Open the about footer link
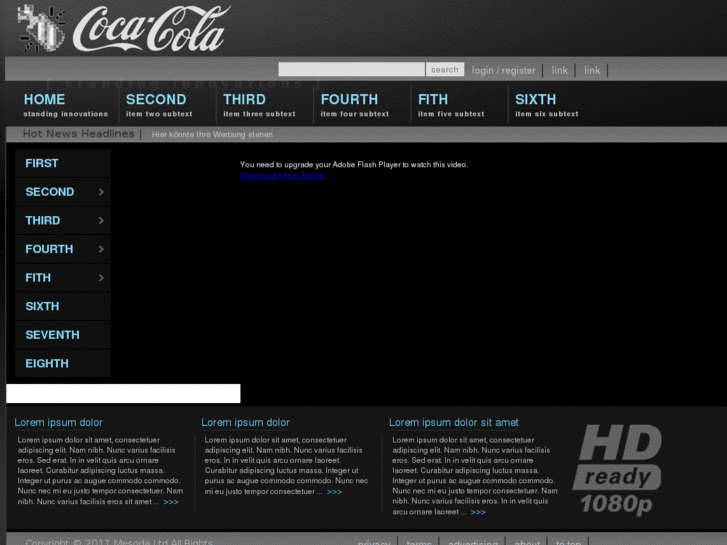This screenshot has height=545, width=727. tap(527, 542)
